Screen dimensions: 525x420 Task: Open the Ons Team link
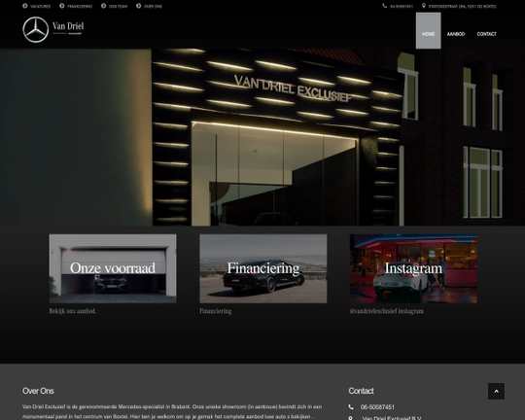118,7
